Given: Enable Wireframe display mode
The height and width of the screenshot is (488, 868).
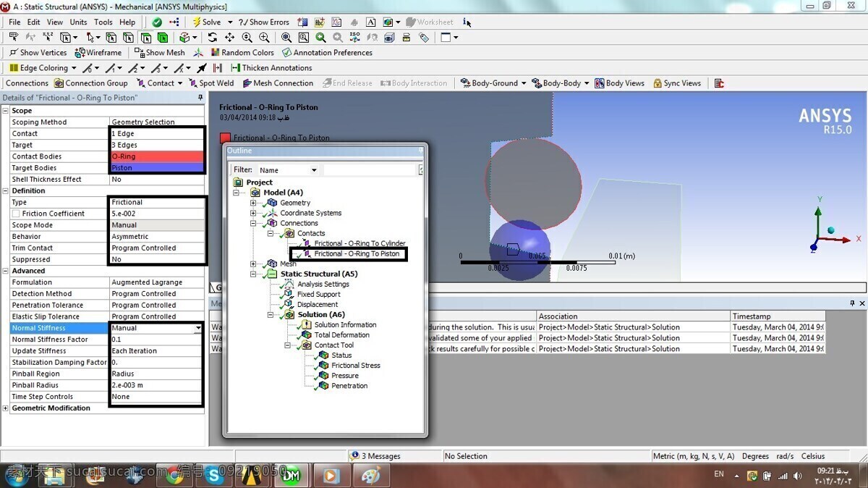Looking at the screenshot, I should tap(99, 53).
